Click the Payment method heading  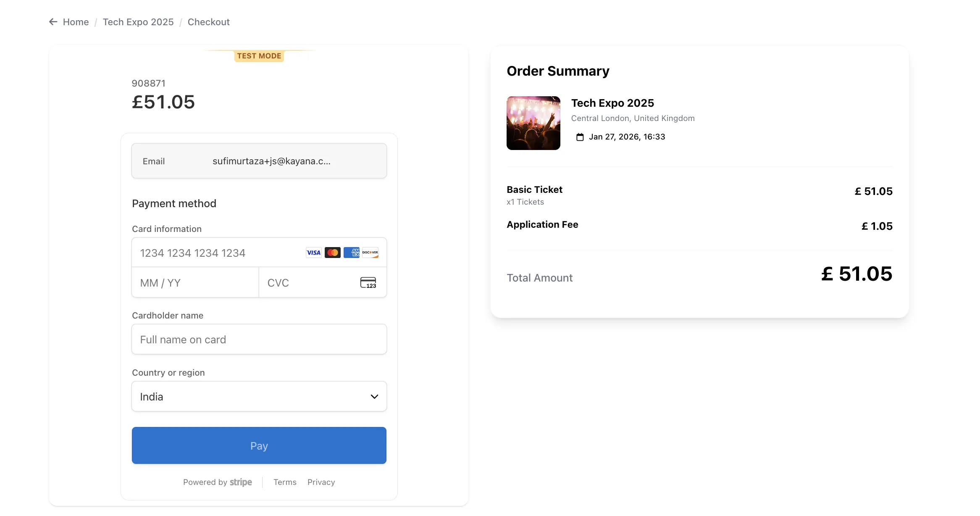coord(174,203)
